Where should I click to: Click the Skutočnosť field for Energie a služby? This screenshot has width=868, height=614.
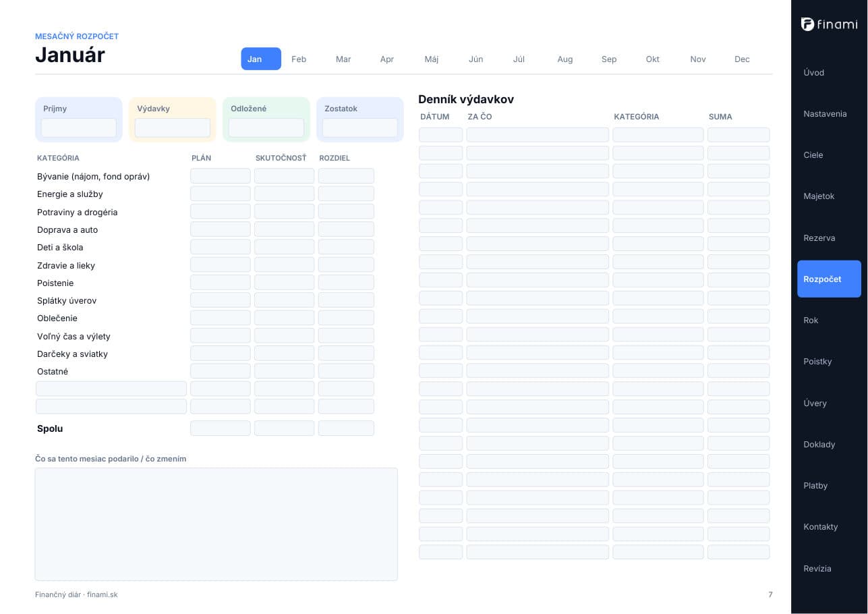click(x=285, y=194)
